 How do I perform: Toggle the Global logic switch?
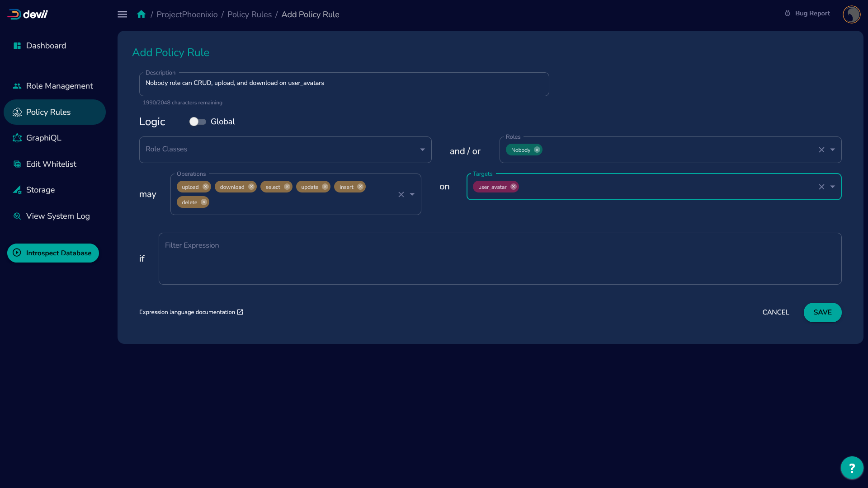coord(198,122)
